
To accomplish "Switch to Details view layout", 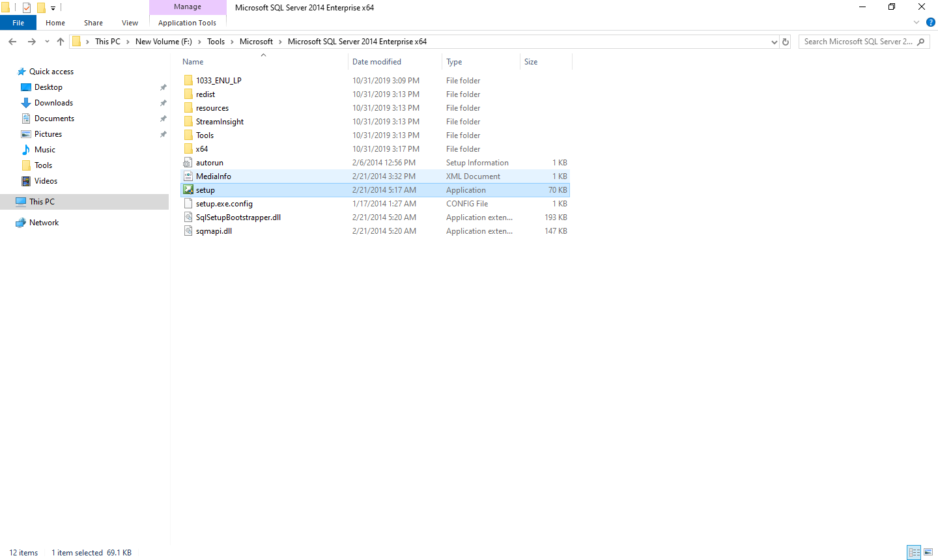I will [x=914, y=552].
